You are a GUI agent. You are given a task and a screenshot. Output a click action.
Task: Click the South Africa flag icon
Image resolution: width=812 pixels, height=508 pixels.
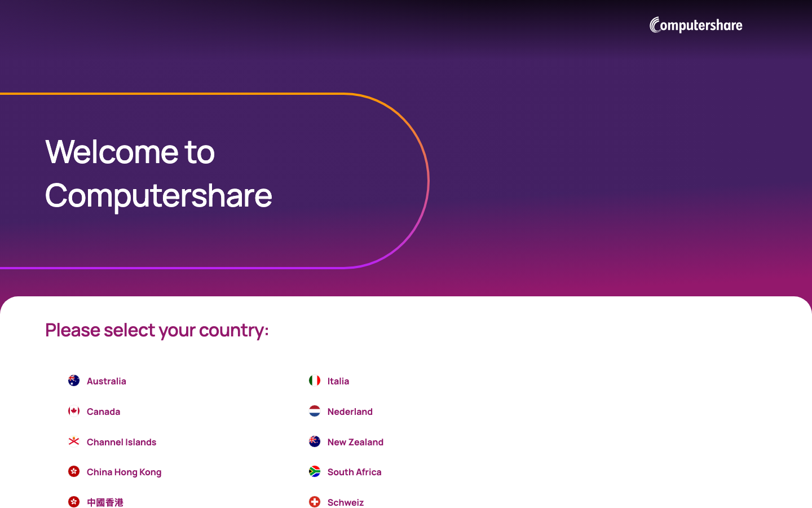tap(315, 471)
